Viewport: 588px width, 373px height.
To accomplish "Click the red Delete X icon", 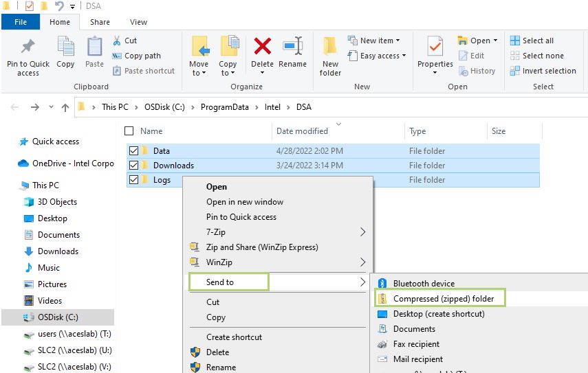I will pyautogui.click(x=262, y=47).
